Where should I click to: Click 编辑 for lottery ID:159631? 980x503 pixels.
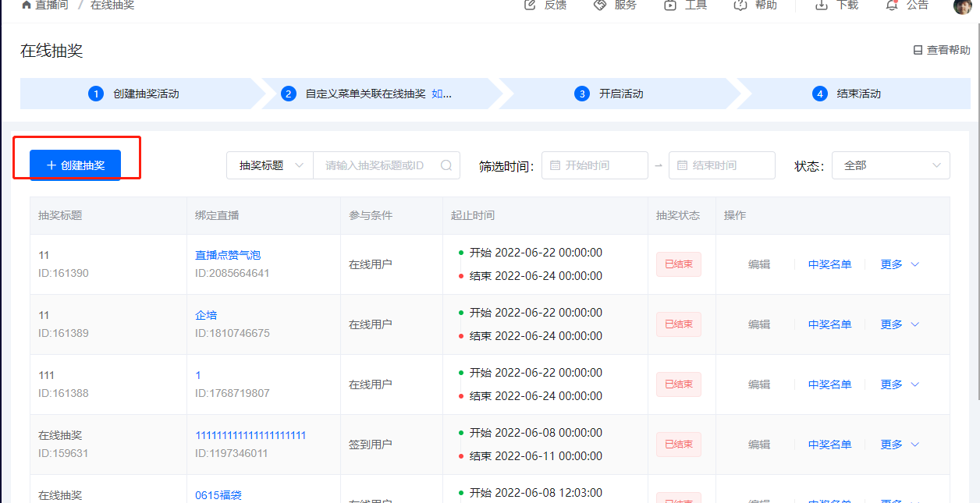tap(759, 445)
